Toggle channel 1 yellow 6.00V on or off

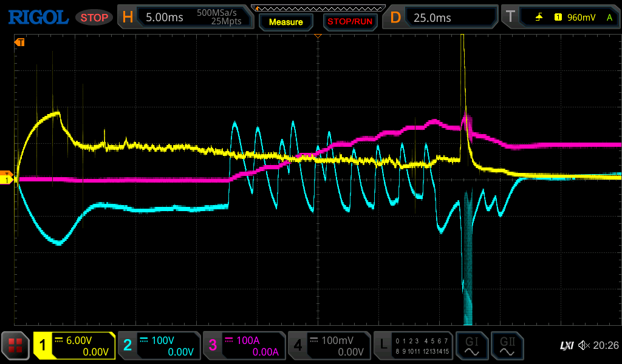click(x=74, y=346)
